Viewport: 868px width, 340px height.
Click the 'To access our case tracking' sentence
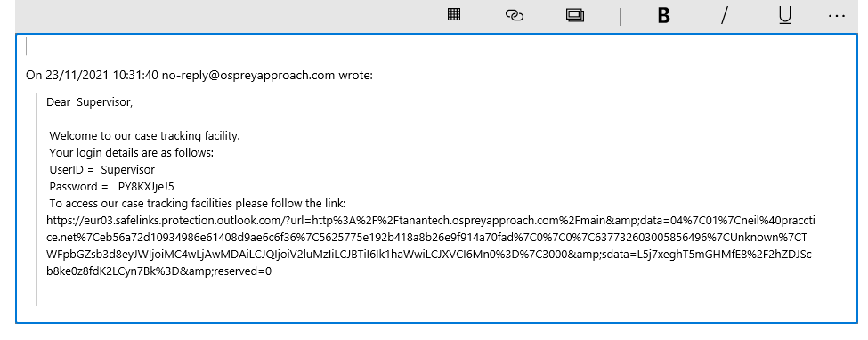pos(197,203)
